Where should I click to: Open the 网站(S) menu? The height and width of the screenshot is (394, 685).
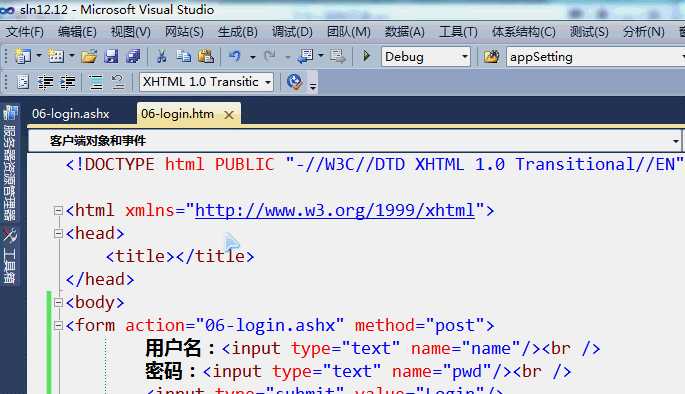(x=184, y=31)
